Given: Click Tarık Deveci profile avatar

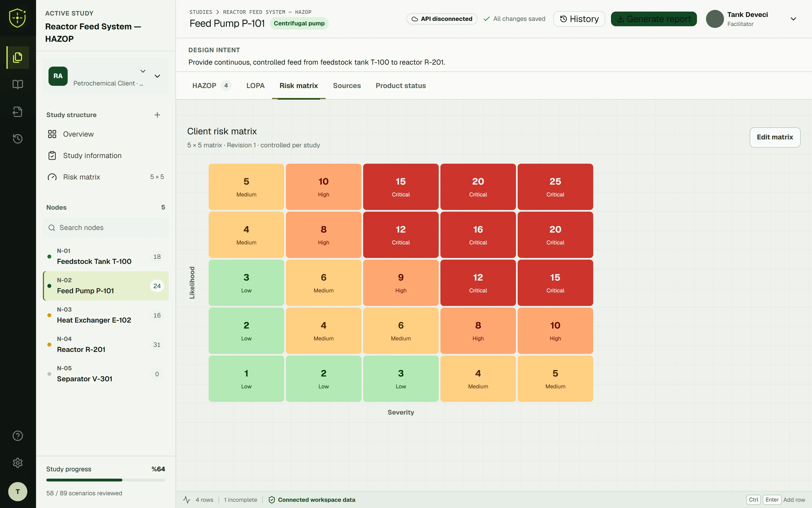Looking at the screenshot, I should click(x=715, y=19).
